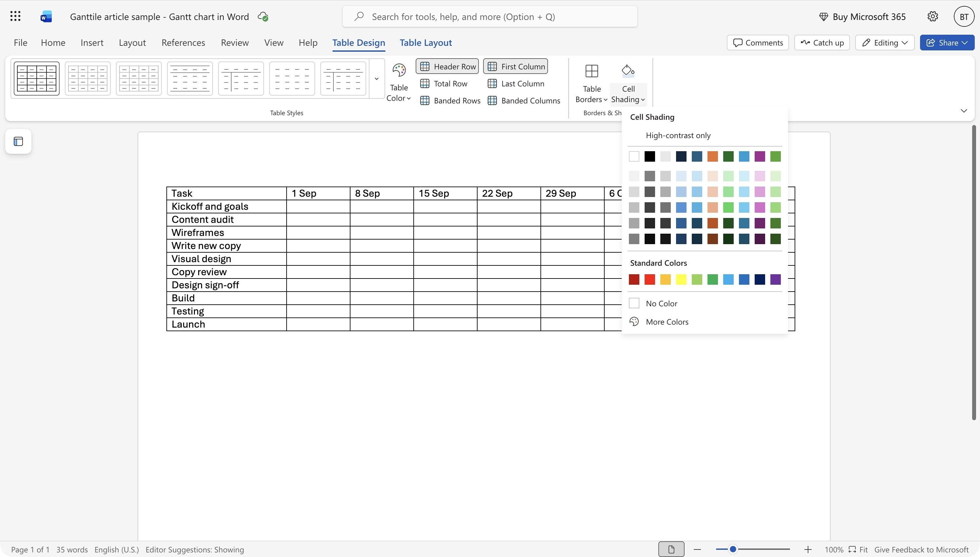Switch to the Table Layout tab
This screenshot has width=980, height=557.
(426, 43)
